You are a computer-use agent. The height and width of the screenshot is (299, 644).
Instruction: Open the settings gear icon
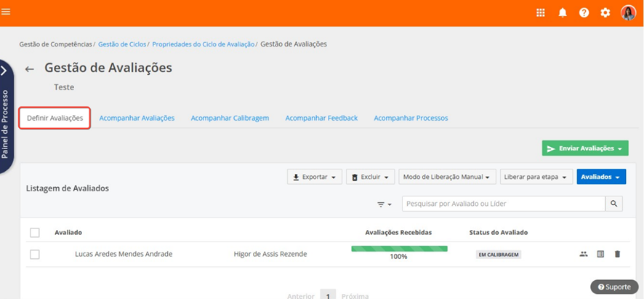[605, 12]
